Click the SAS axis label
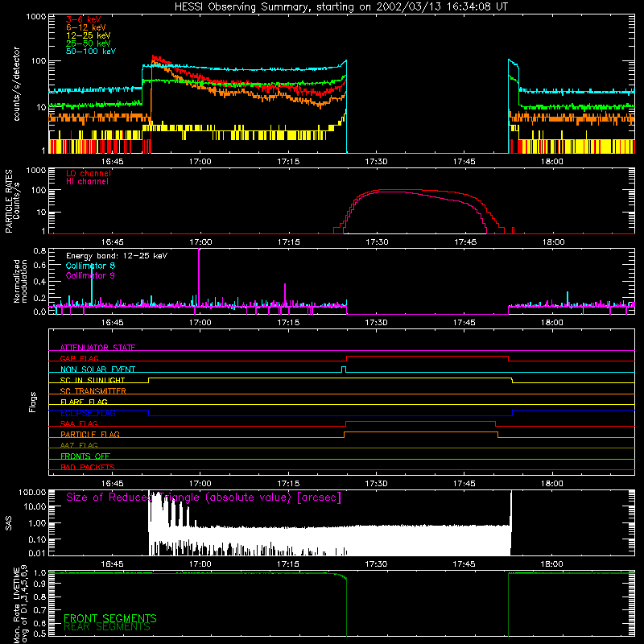644x644 pixels. 9,522
